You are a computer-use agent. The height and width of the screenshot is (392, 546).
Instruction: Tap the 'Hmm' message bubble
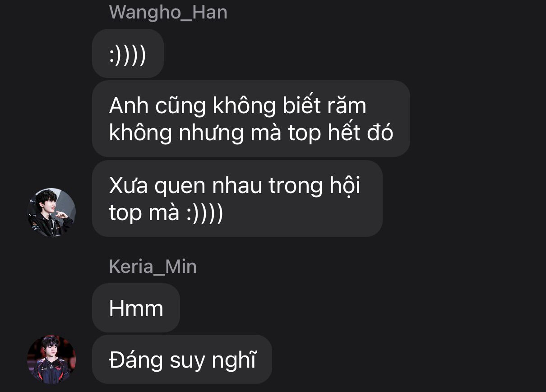[x=136, y=308]
